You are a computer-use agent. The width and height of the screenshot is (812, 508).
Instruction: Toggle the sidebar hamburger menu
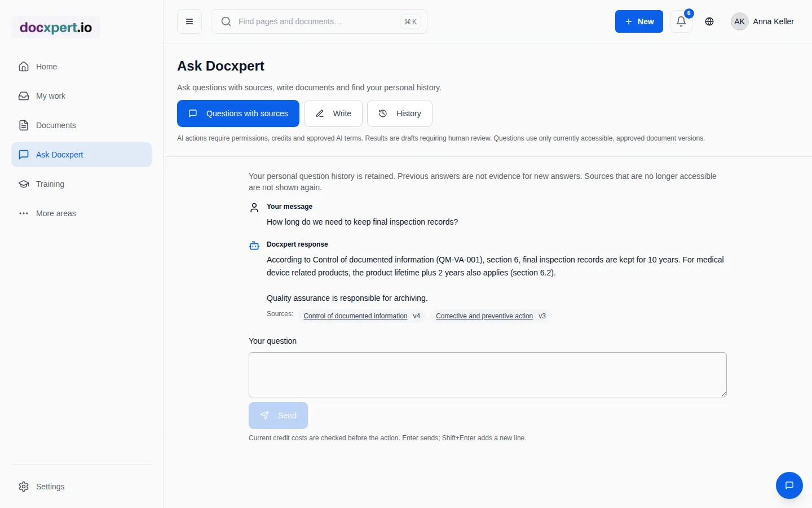click(189, 21)
